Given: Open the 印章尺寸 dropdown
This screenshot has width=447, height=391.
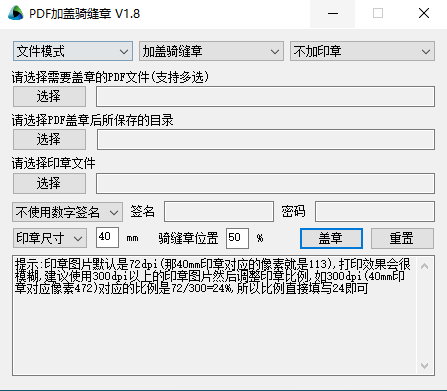Looking at the screenshot, I should (x=50, y=238).
